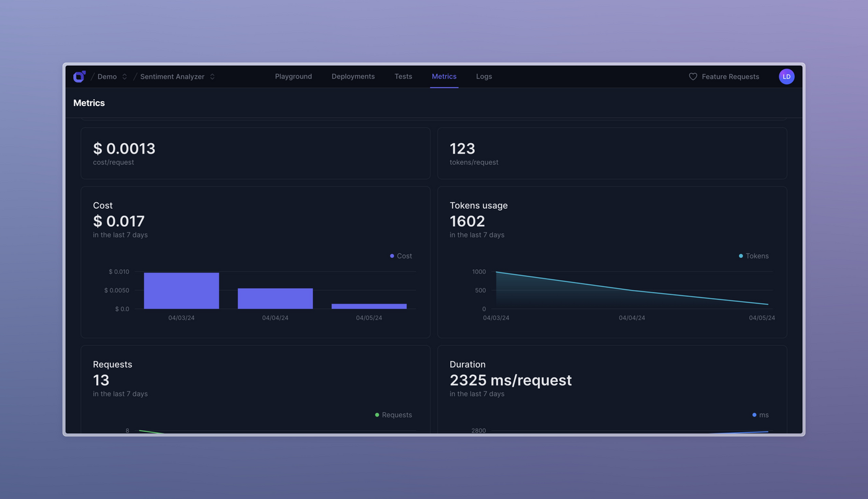Click the ms legend dot on duration chart
This screenshot has height=499, width=868.
(x=754, y=415)
